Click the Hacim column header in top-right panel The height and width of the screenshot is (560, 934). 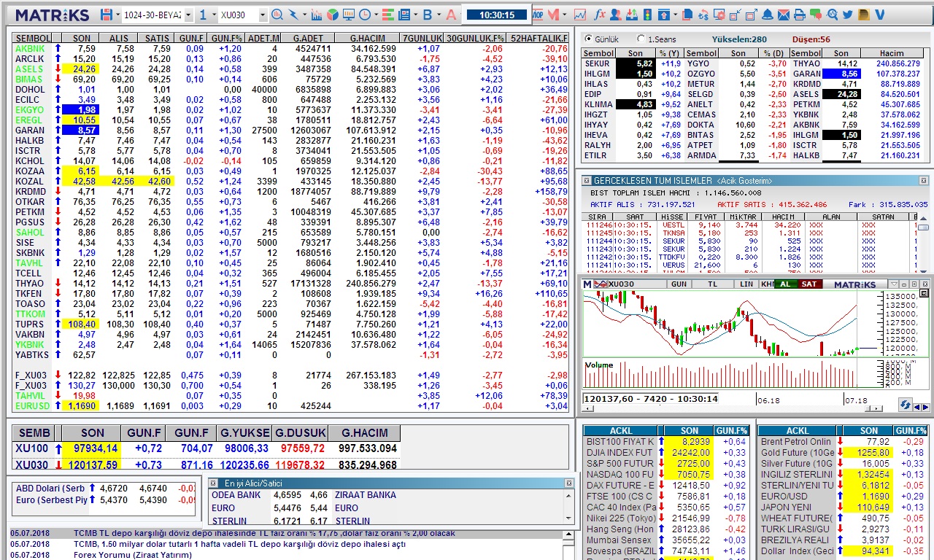coord(892,53)
